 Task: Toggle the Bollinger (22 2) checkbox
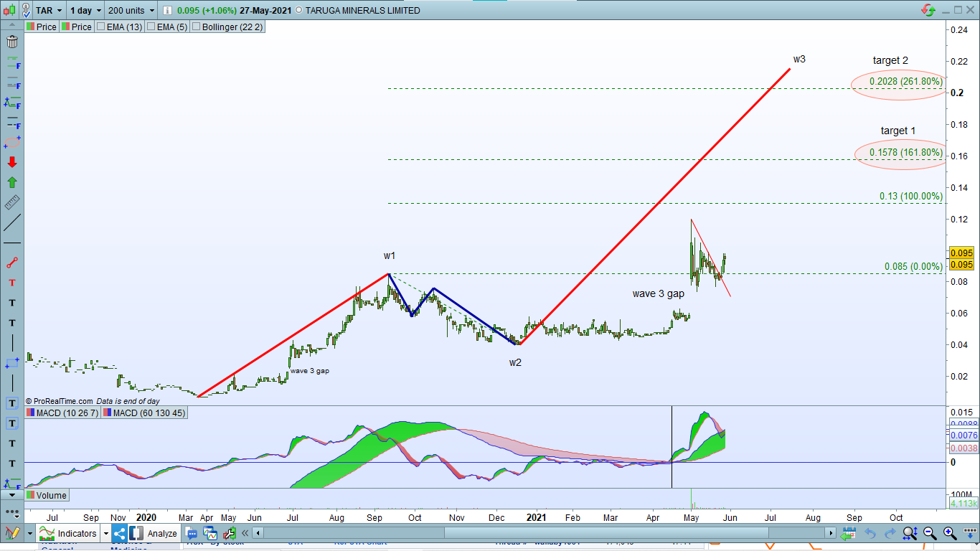pyautogui.click(x=196, y=27)
